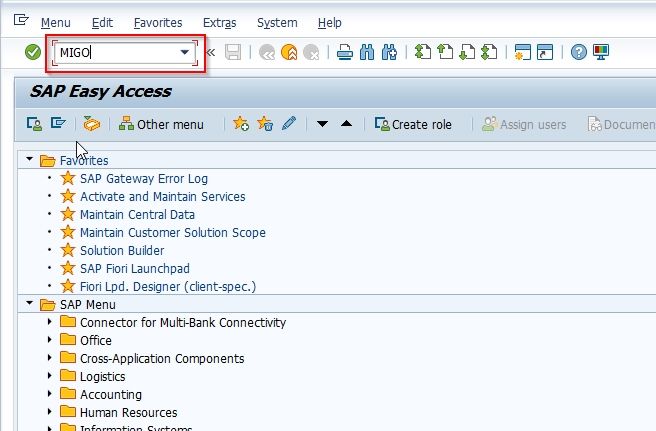This screenshot has width=656, height=431.
Task: Click the Back navigation icon
Action: point(267,53)
